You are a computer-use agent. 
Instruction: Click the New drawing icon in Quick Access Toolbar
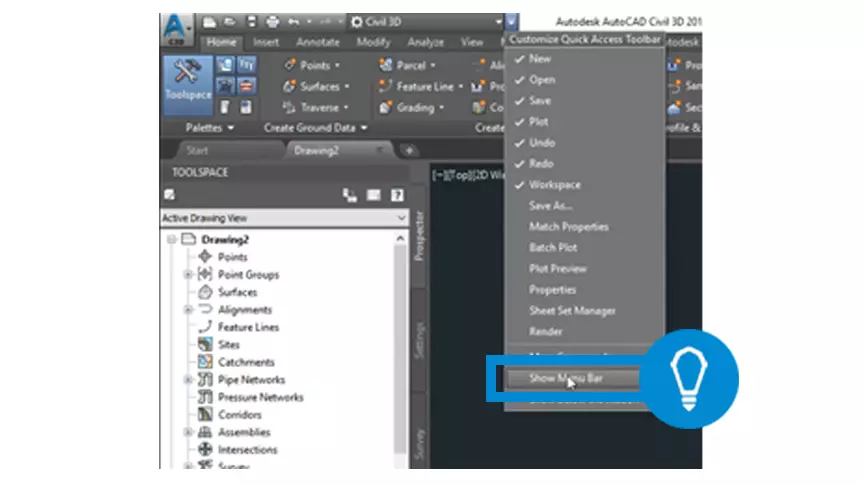[209, 22]
